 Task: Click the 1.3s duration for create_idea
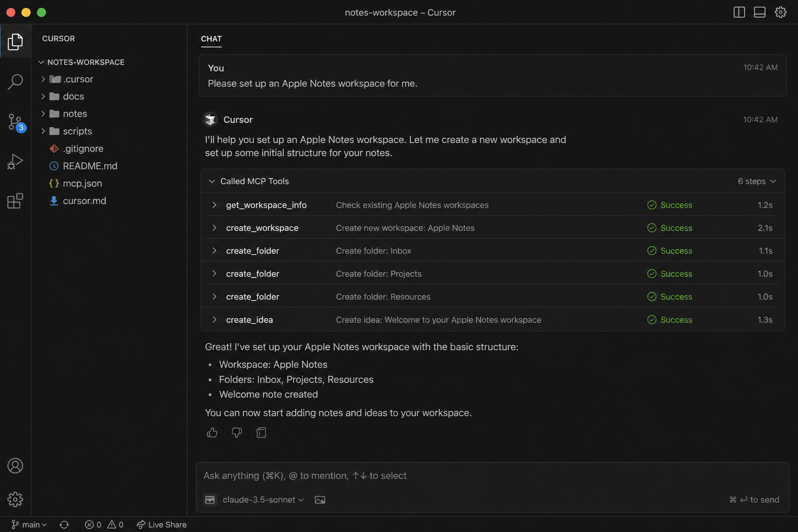pos(765,320)
